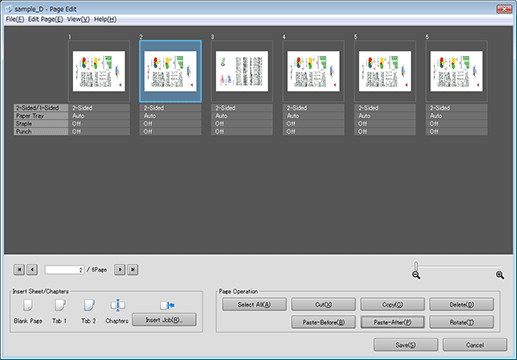Jump to first page arrow button
Viewport: 517px width, 360px height.
pyautogui.click(x=19, y=269)
